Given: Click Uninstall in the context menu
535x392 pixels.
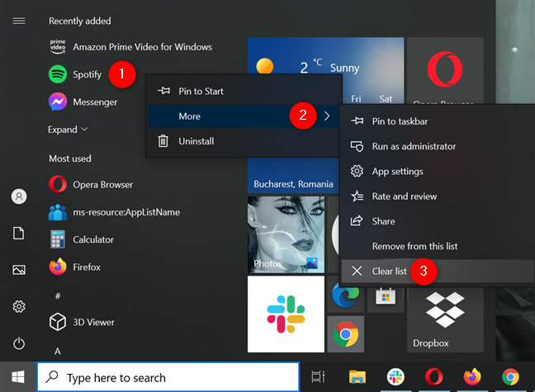Looking at the screenshot, I should click(x=196, y=141).
